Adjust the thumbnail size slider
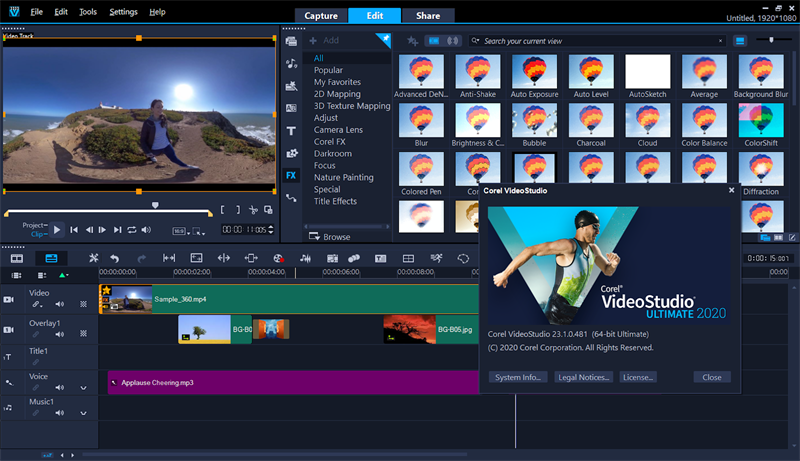This screenshot has height=461, width=800. [x=771, y=40]
